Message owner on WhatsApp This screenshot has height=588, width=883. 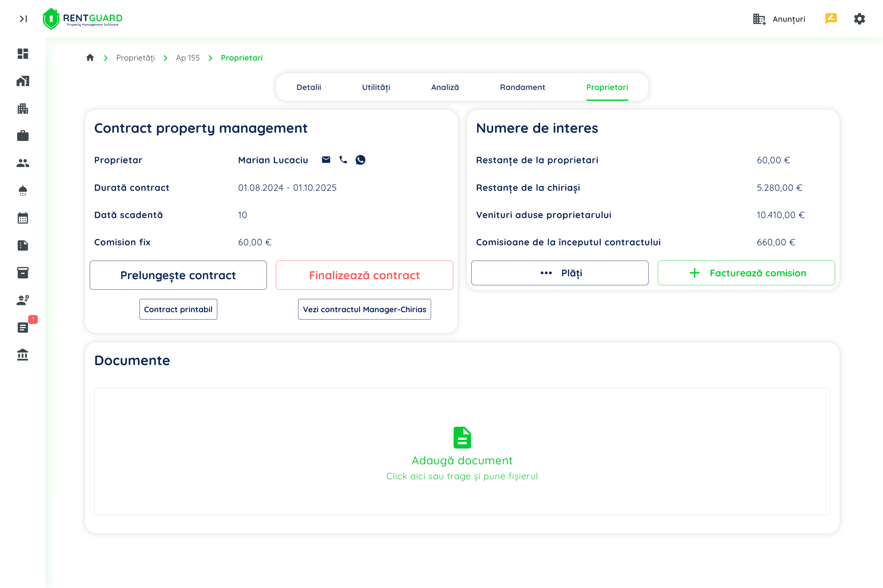tap(360, 160)
